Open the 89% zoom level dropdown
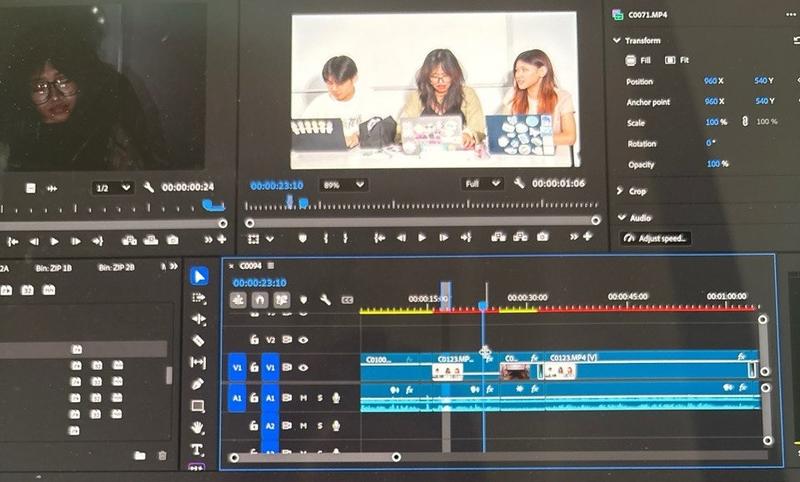This screenshot has width=800, height=482. click(343, 185)
